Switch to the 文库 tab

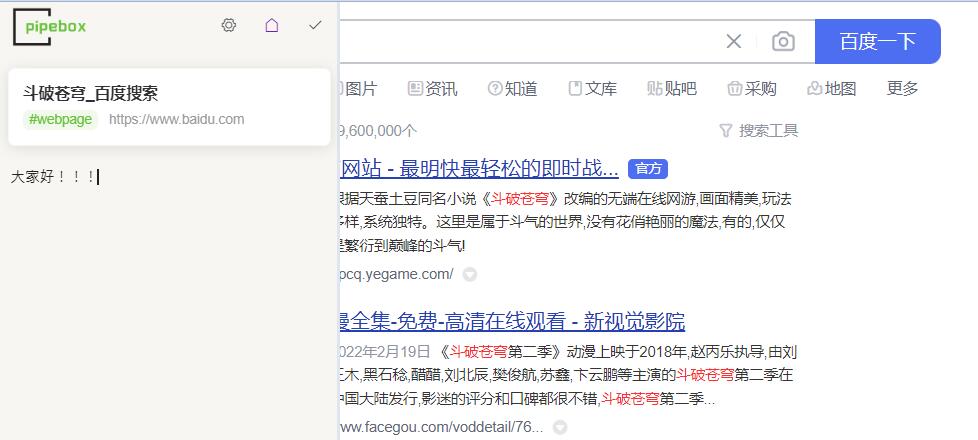593,89
